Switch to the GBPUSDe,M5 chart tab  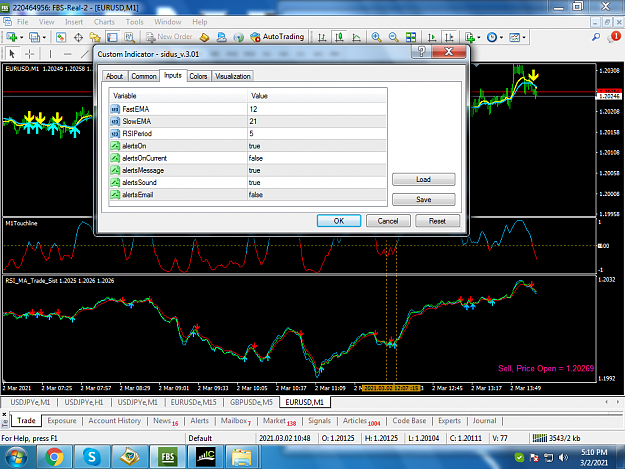[251, 402]
